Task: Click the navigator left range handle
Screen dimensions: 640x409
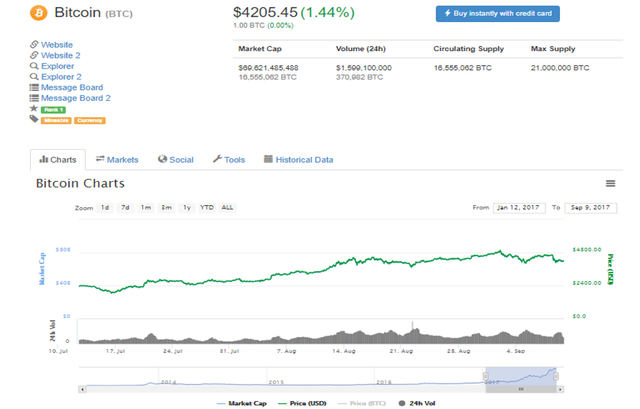Action: [x=486, y=376]
